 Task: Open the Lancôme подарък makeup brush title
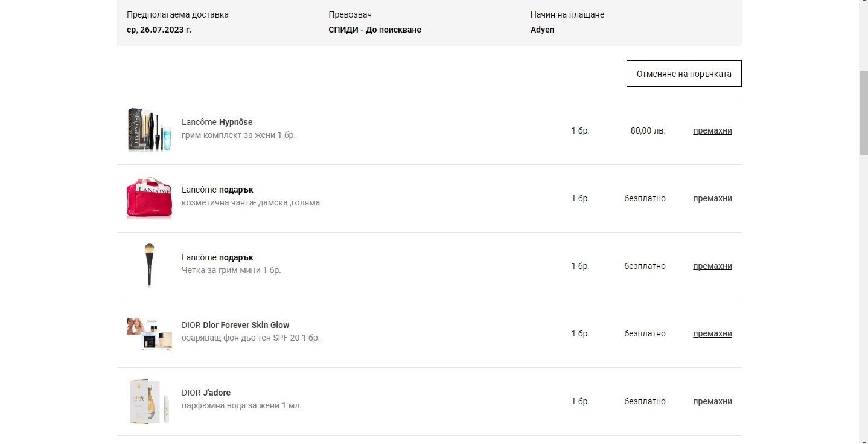[x=217, y=257]
